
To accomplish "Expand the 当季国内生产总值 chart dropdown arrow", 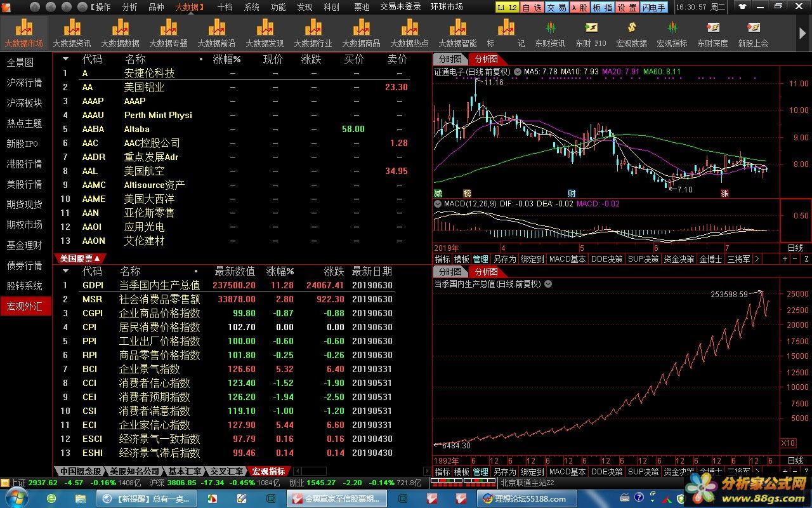I will pos(548,284).
